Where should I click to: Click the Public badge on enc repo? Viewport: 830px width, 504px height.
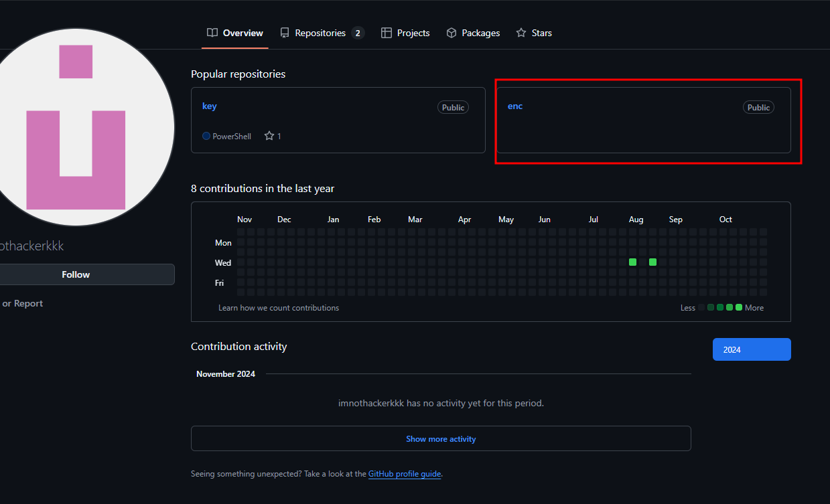click(758, 107)
